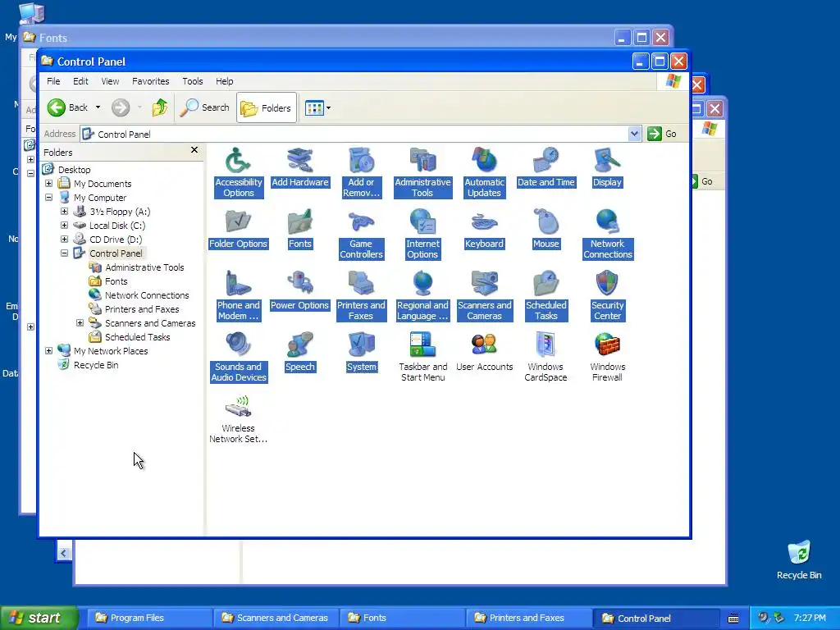Open Scheduled Tasks icon in icon grid

coord(546,295)
